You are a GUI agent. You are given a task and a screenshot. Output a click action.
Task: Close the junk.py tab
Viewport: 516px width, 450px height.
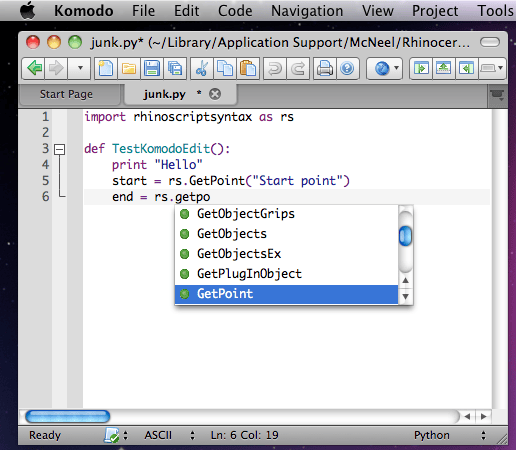(x=215, y=94)
